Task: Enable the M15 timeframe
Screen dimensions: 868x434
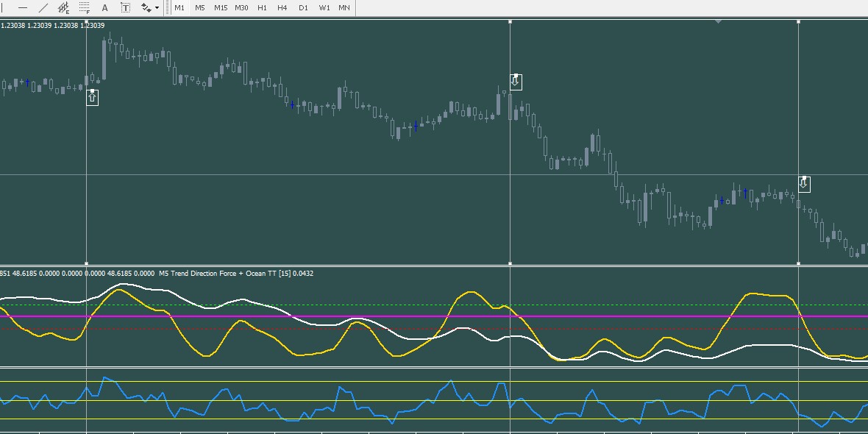Action: coord(221,8)
